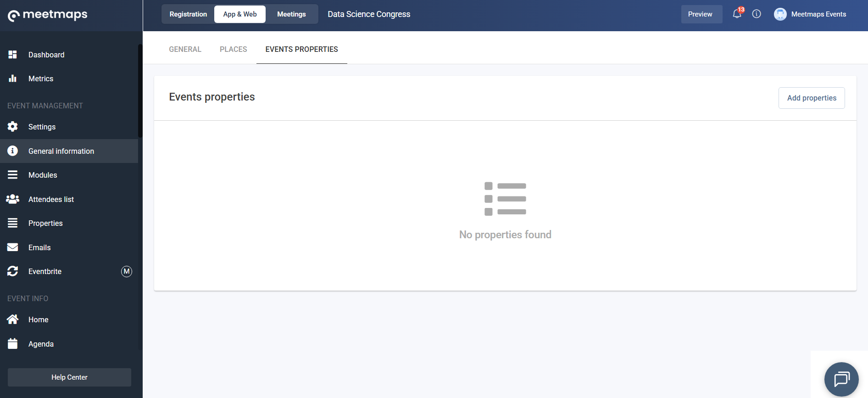This screenshot has width=868, height=398.
Task: Open Metrics in sidebar
Action: click(x=69, y=78)
